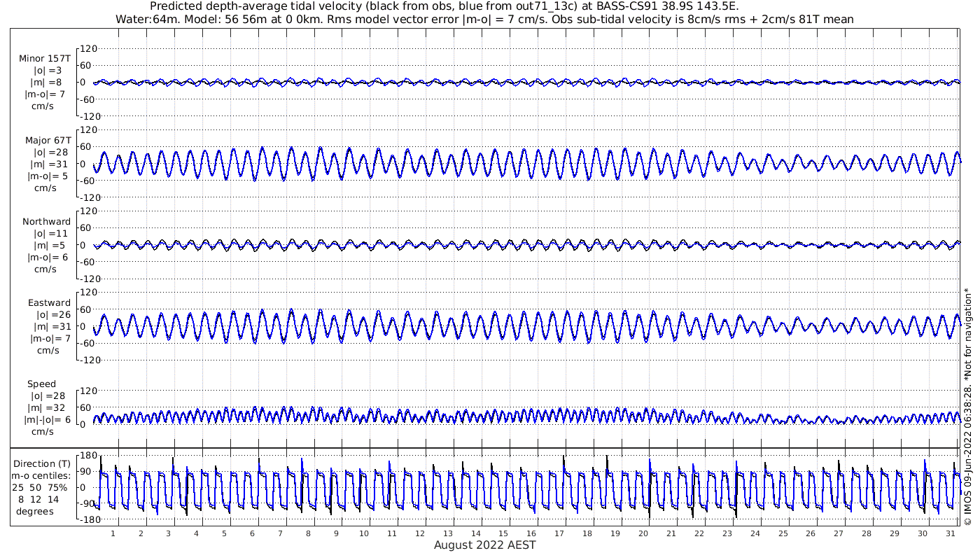
Task: Click the 'degrees' unit label
Action: click(35, 512)
